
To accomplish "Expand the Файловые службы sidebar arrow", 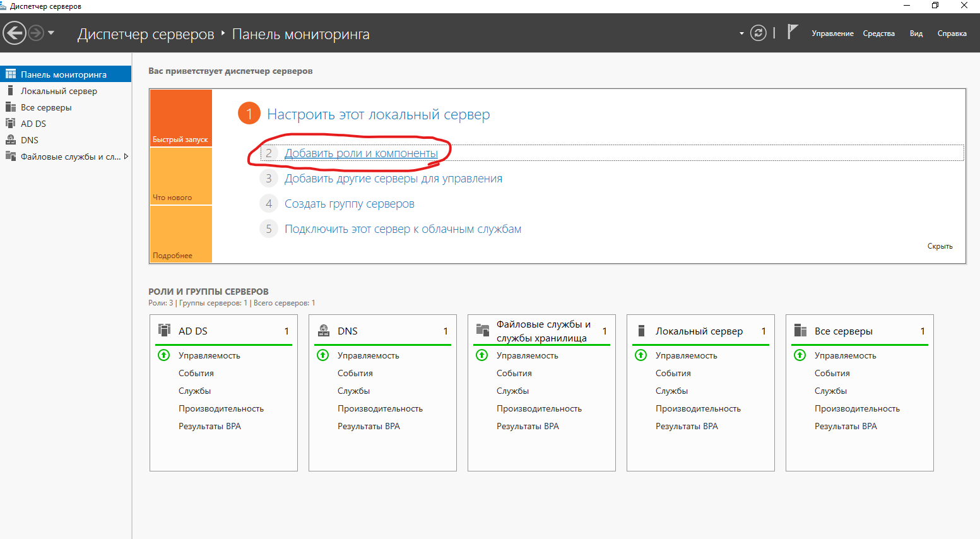I will tap(126, 157).
